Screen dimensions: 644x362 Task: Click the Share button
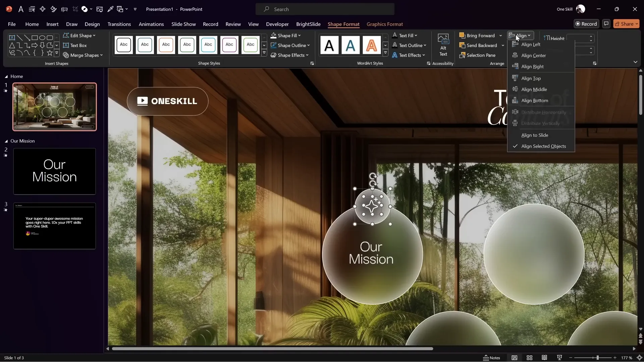626,24
